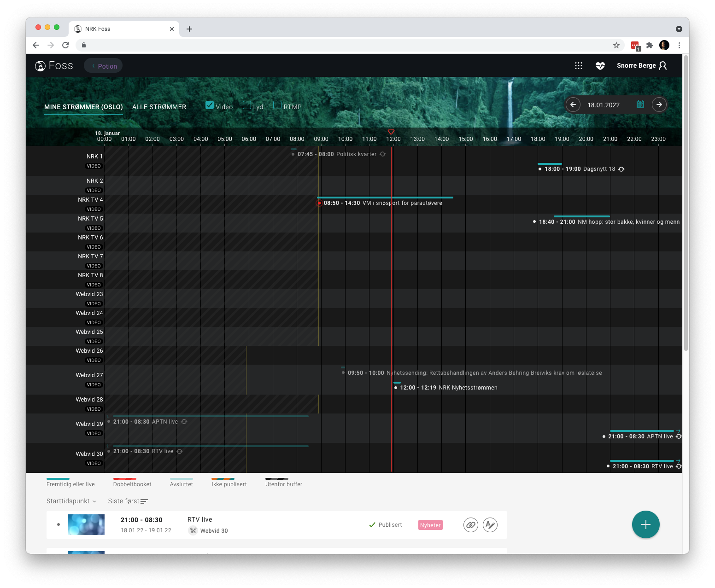Click the current time marker triangle
Image resolution: width=715 pixels, height=588 pixels.
click(391, 132)
